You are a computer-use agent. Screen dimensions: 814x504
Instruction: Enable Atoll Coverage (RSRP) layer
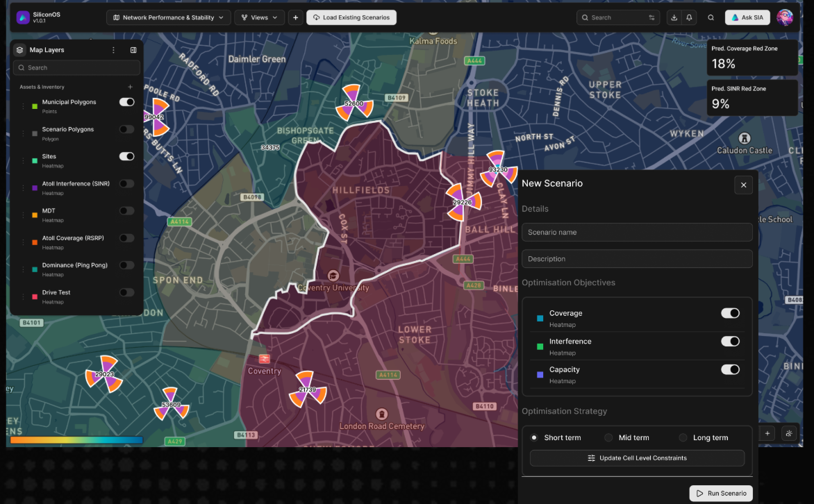click(126, 237)
